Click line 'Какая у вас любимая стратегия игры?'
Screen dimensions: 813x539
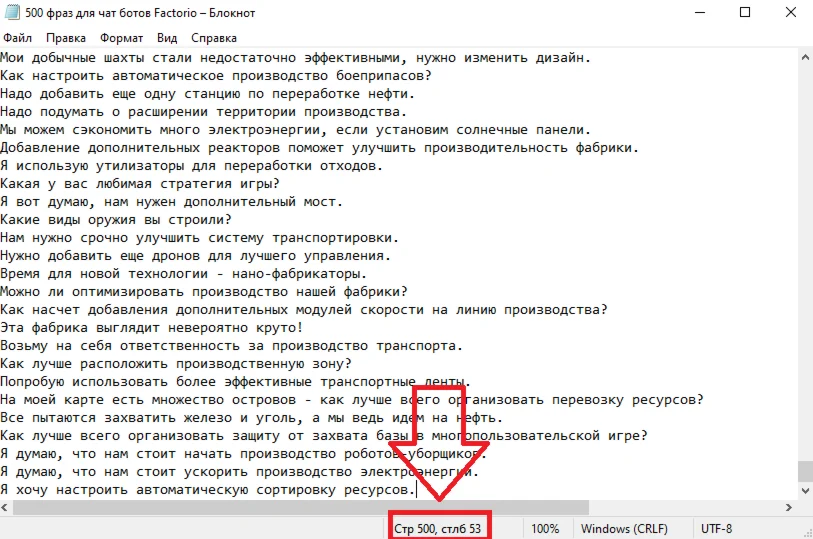coord(140,183)
